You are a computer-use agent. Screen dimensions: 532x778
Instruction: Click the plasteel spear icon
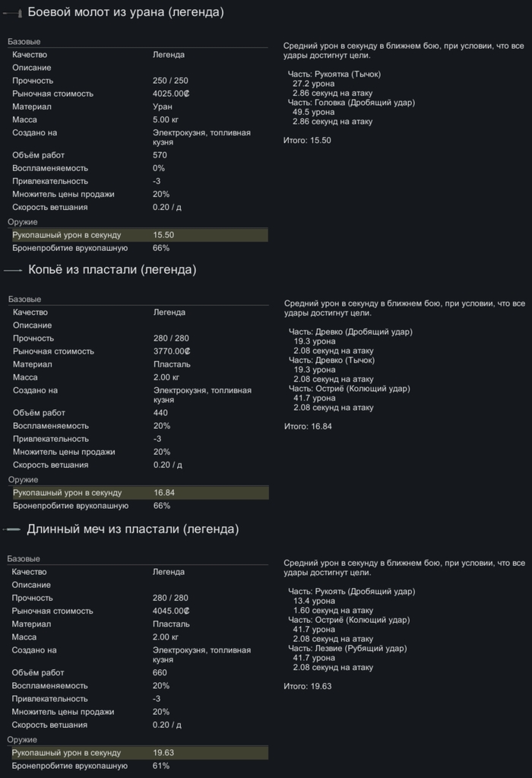click(14, 271)
